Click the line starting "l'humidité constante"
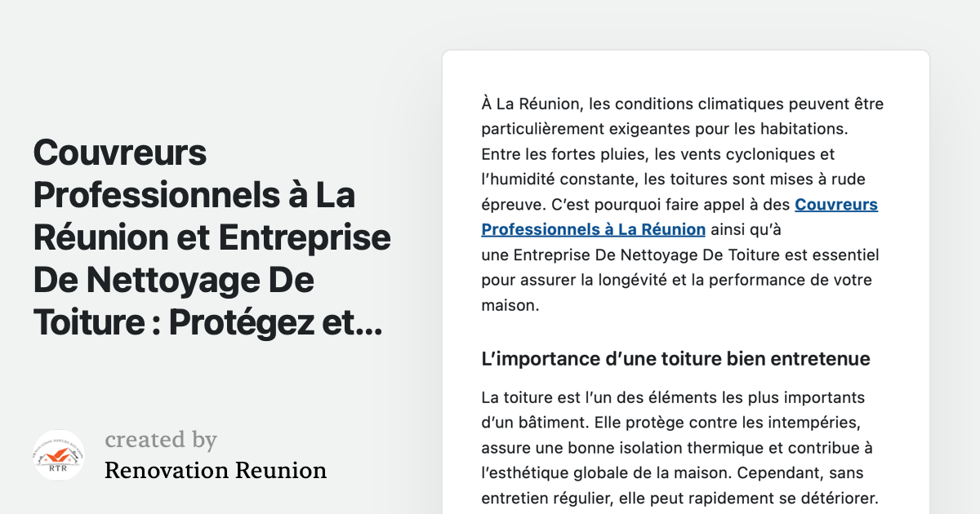Image resolution: width=980 pixels, height=514 pixels. [x=673, y=179]
